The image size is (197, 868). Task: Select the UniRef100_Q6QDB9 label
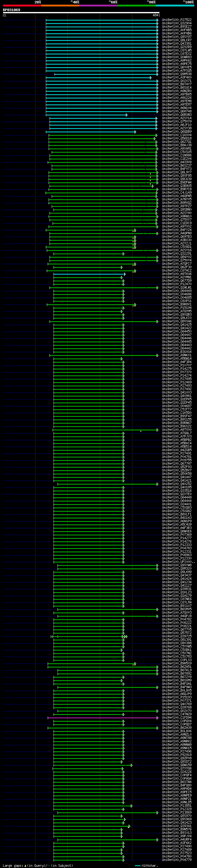(x=176, y=132)
